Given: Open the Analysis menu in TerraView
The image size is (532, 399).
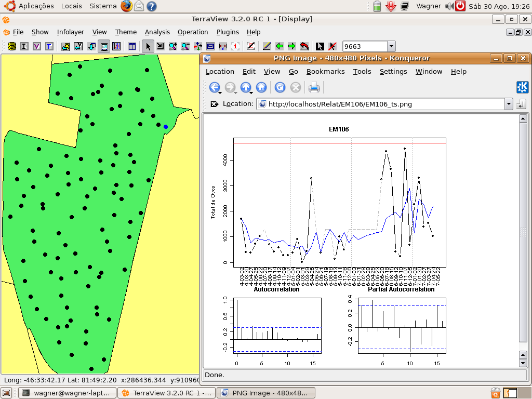Looking at the screenshot, I should (x=157, y=32).
